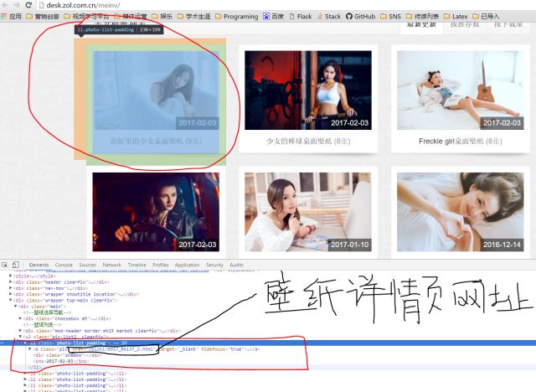Open the 娱乐 bookmark folder

[x=162, y=17]
